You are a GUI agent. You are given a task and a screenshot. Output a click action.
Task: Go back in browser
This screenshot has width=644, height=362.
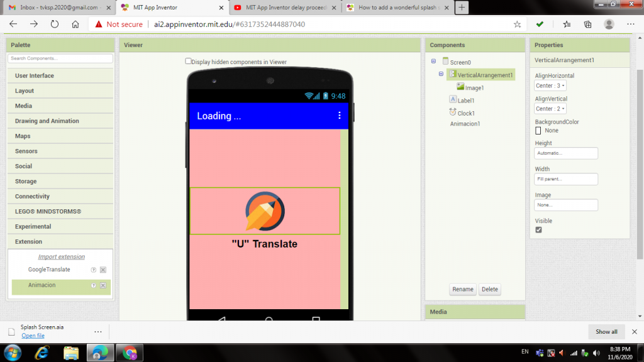pos(13,25)
